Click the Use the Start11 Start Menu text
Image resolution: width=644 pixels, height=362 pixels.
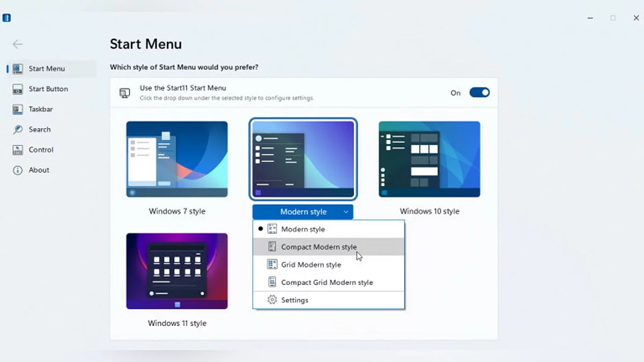coord(183,88)
